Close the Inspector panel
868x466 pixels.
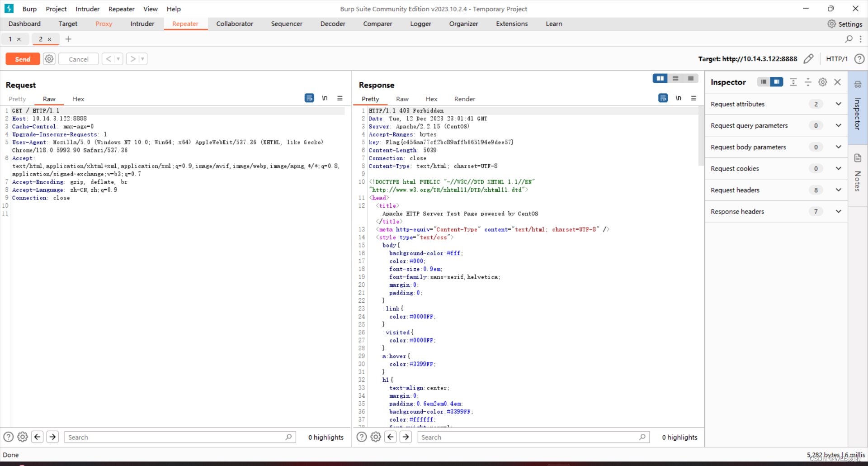pos(838,82)
